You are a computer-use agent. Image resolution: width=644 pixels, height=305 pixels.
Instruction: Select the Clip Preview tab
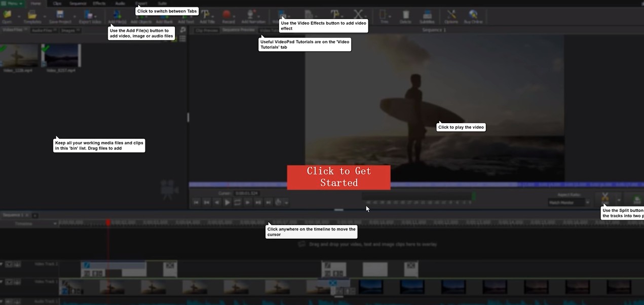click(206, 30)
